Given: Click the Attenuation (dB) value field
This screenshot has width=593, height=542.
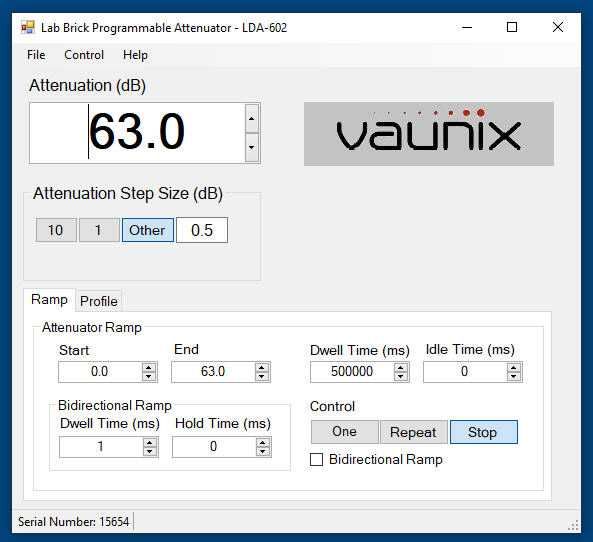Looking at the screenshot, I should pyautogui.click(x=137, y=133).
